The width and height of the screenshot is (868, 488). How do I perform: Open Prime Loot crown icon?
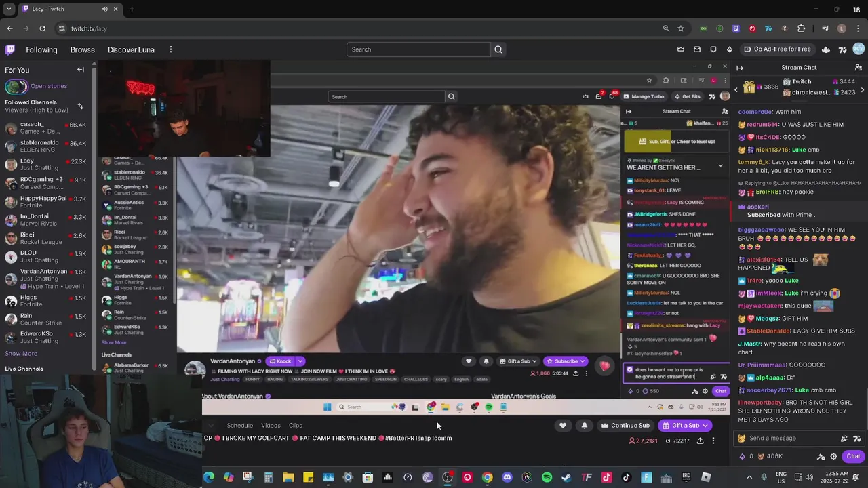(x=681, y=49)
